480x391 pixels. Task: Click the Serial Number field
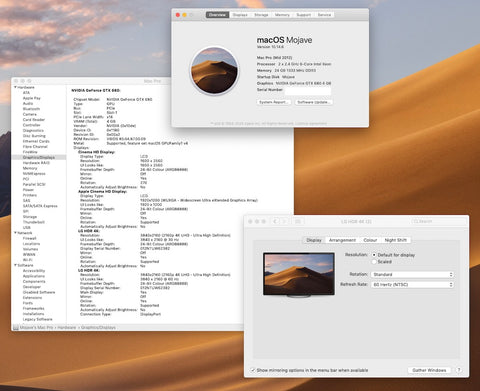tap(308, 90)
